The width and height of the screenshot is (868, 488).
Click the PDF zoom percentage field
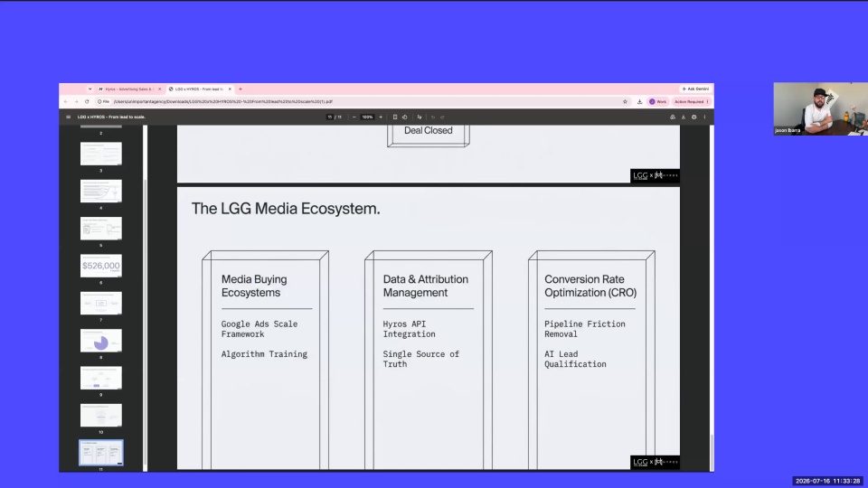click(367, 117)
